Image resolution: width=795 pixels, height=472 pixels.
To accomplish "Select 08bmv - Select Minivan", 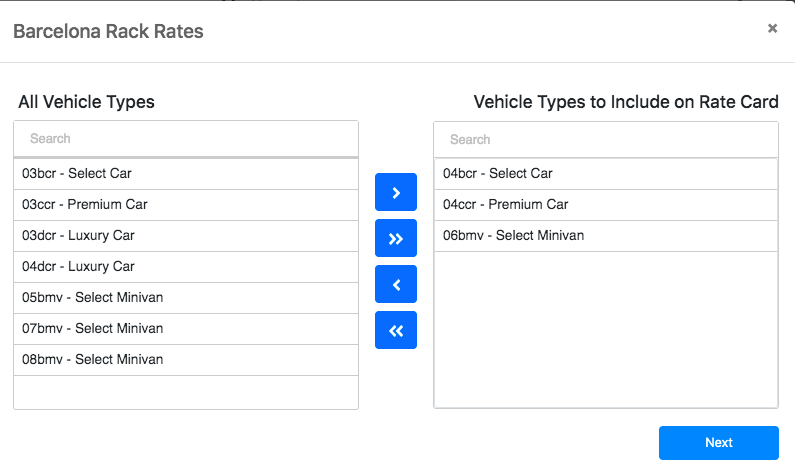I will point(186,360).
